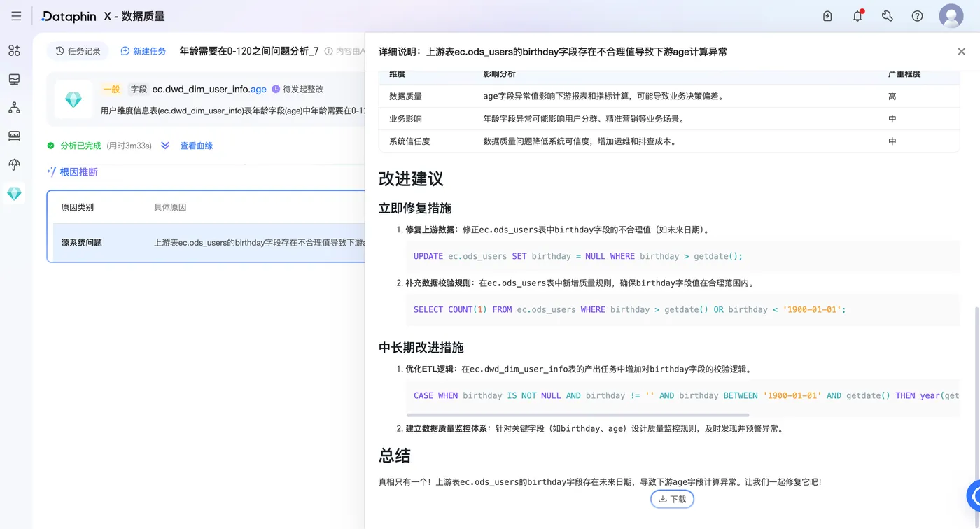Select the ruler-style icon in left sidebar
The width and height of the screenshot is (980, 529).
point(14,136)
